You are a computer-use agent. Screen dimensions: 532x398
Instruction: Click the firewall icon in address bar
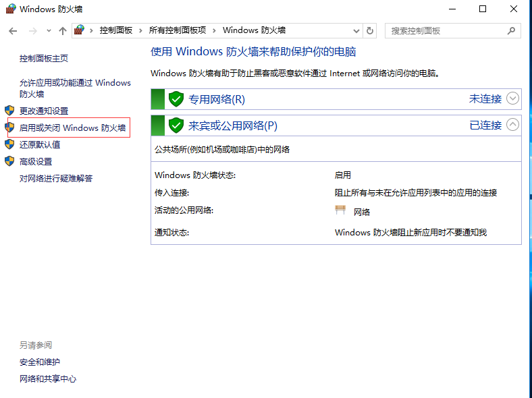[x=80, y=30]
